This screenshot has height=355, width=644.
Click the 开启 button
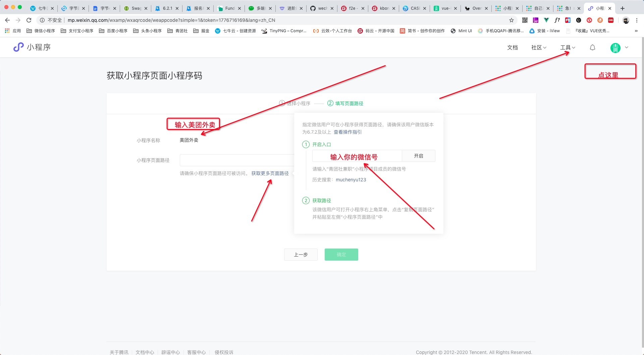point(419,156)
